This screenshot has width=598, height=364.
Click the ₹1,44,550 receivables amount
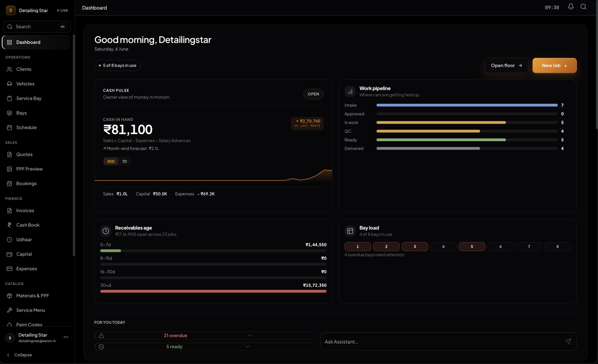[x=316, y=245]
